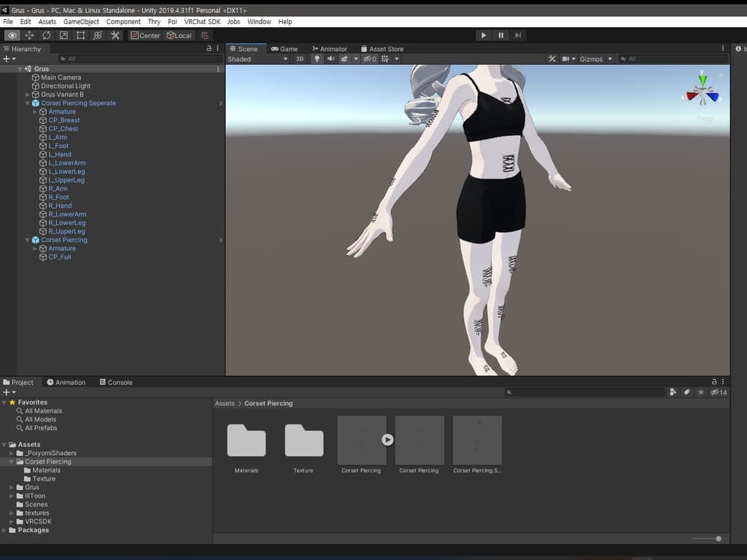747x560 pixels.
Task: Select the Materials folder thumbnail
Action: click(x=247, y=441)
